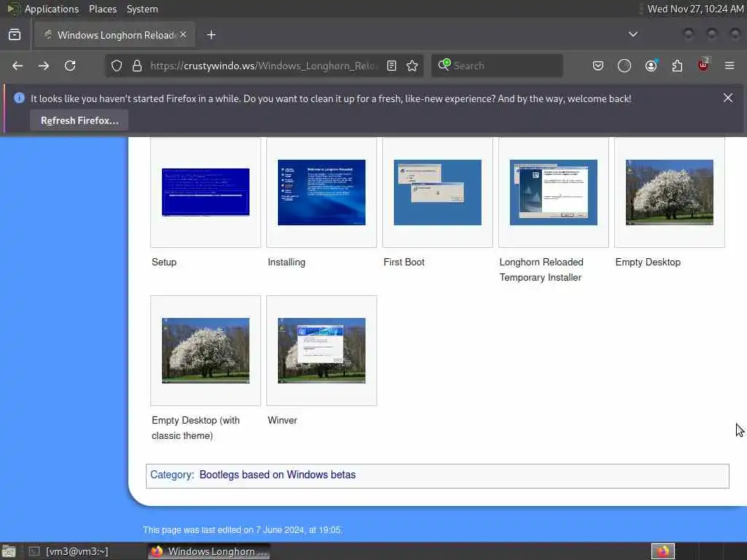Click the 'First Boot' caption text
Screen dimensions: 747x560
coord(403,262)
